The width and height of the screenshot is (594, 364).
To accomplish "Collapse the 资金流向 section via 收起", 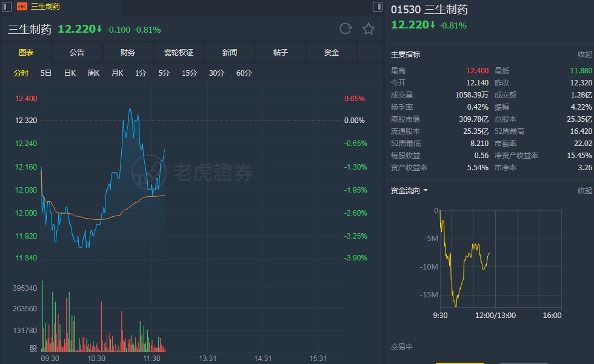I will click(x=584, y=191).
